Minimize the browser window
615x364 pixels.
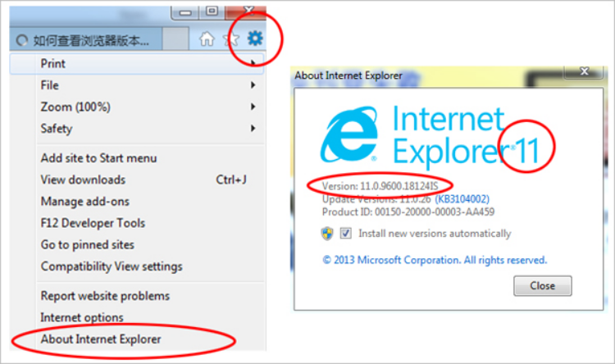pyautogui.click(x=185, y=11)
